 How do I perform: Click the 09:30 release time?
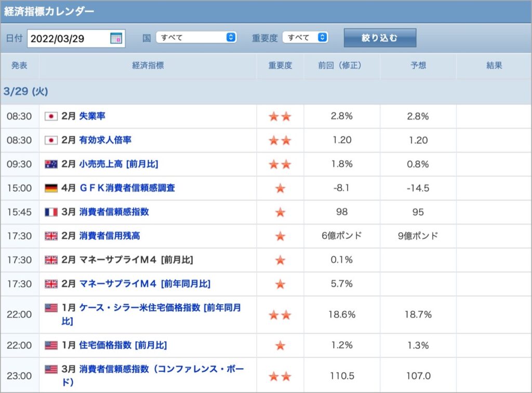19,164
